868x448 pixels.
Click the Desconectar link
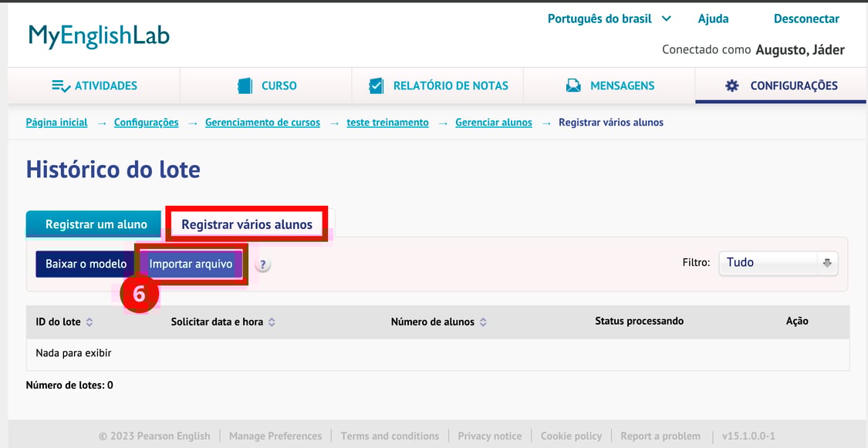point(806,19)
